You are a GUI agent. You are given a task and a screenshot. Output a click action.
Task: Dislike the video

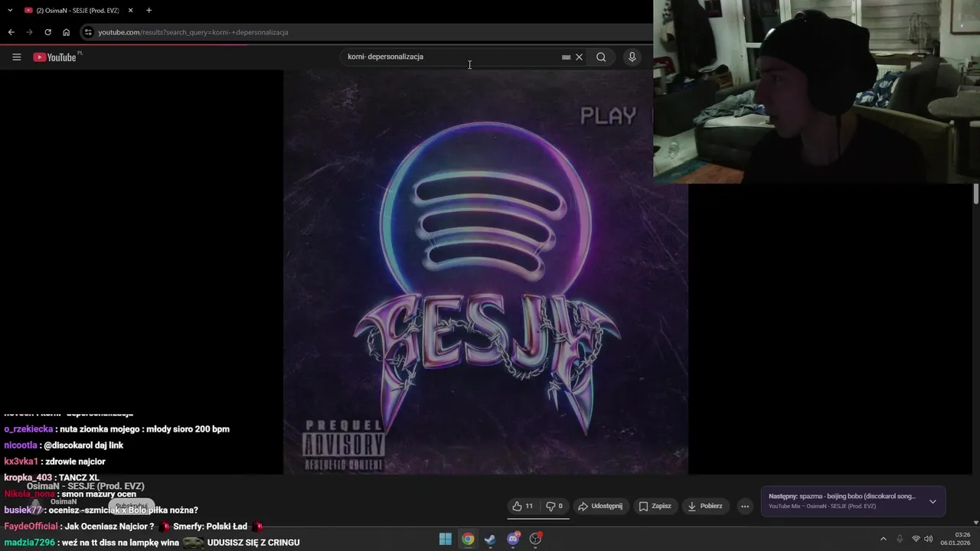pos(554,506)
